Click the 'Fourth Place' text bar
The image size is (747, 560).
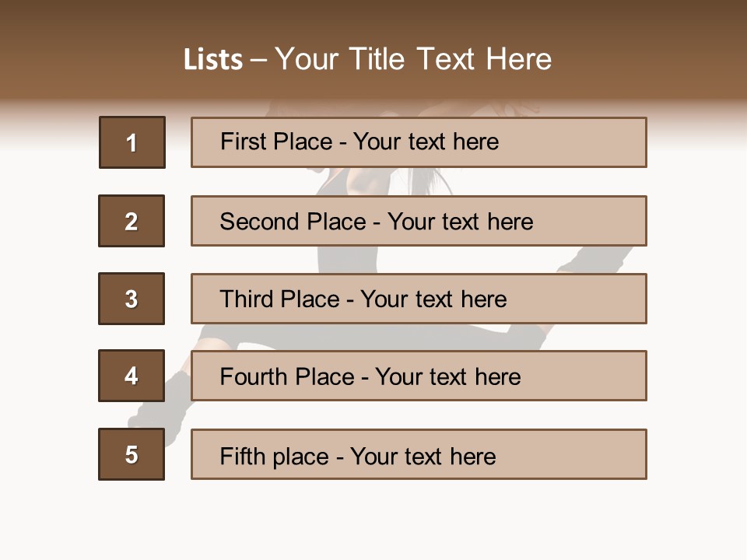(x=419, y=376)
